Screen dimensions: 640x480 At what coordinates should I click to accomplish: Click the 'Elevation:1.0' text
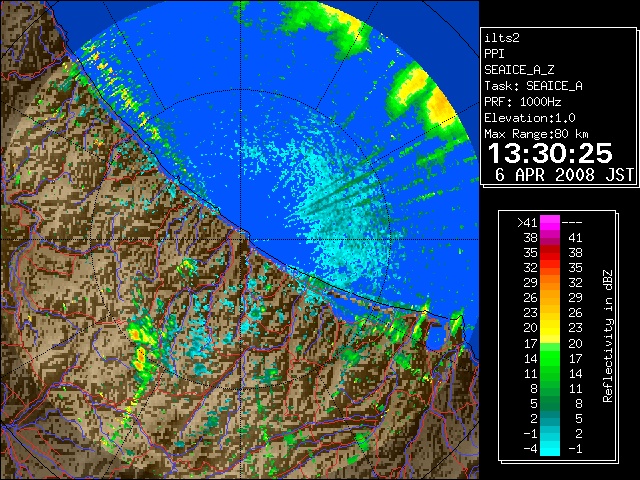(x=530, y=118)
